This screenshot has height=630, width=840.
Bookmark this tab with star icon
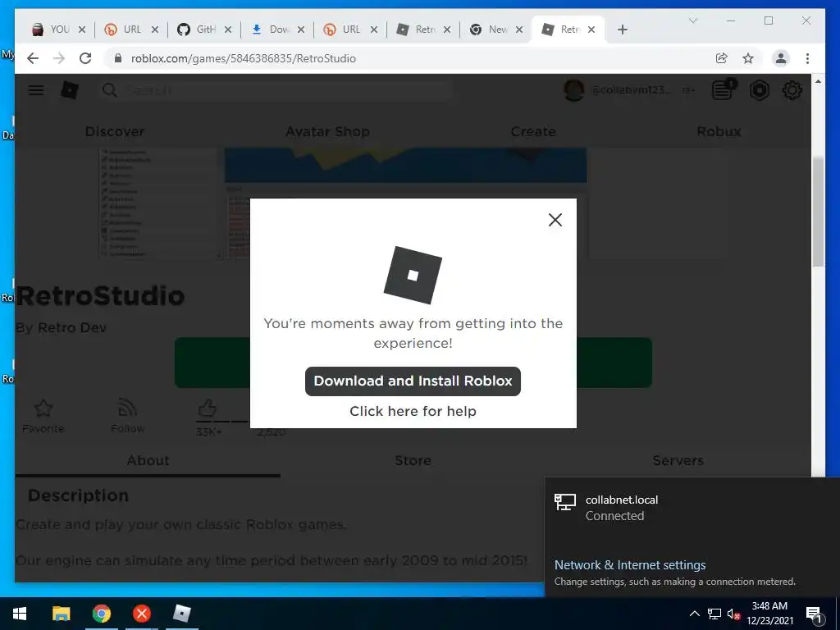pos(748,58)
